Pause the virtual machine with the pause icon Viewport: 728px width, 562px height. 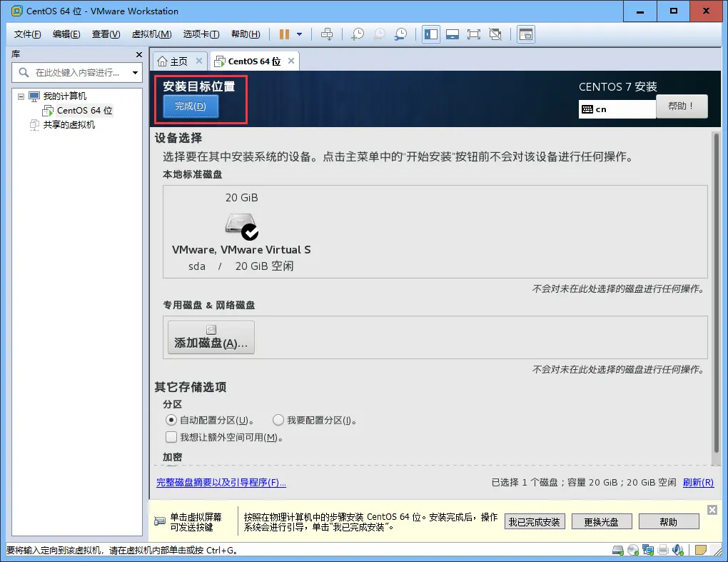coord(284,34)
